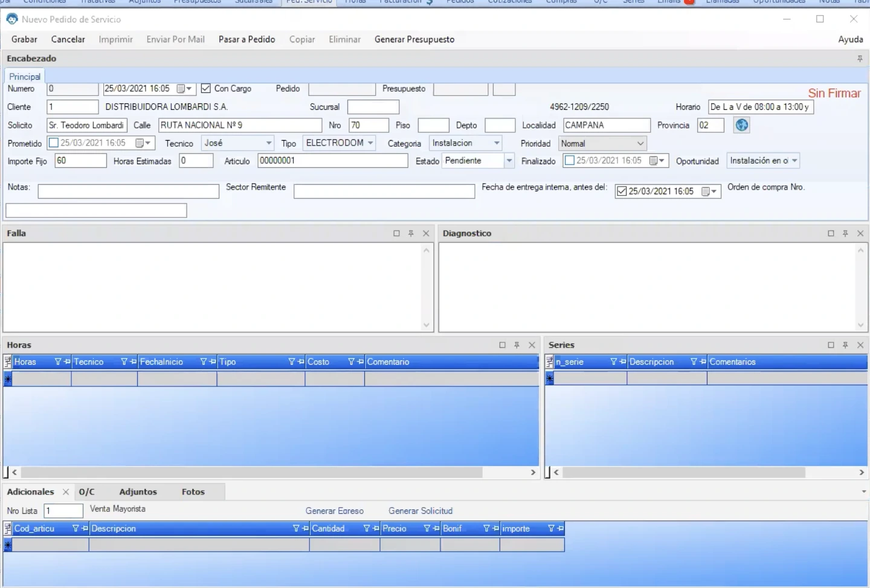Focus the Importe Fijo field
The image size is (870, 588).
point(81,161)
